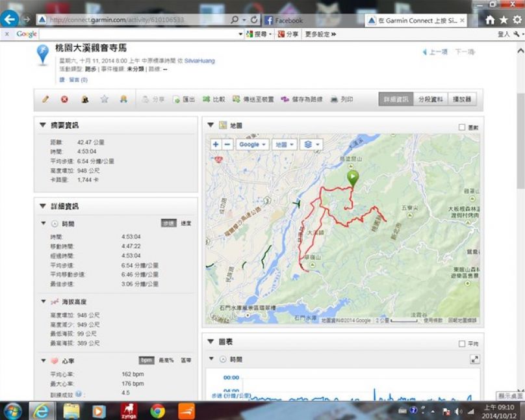Tick the 平均 checkbox in chart panel

tap(461, 343)
